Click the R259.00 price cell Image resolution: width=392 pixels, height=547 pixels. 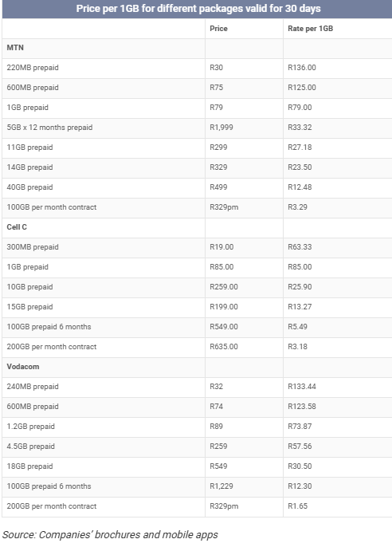[x=244, y=287]
